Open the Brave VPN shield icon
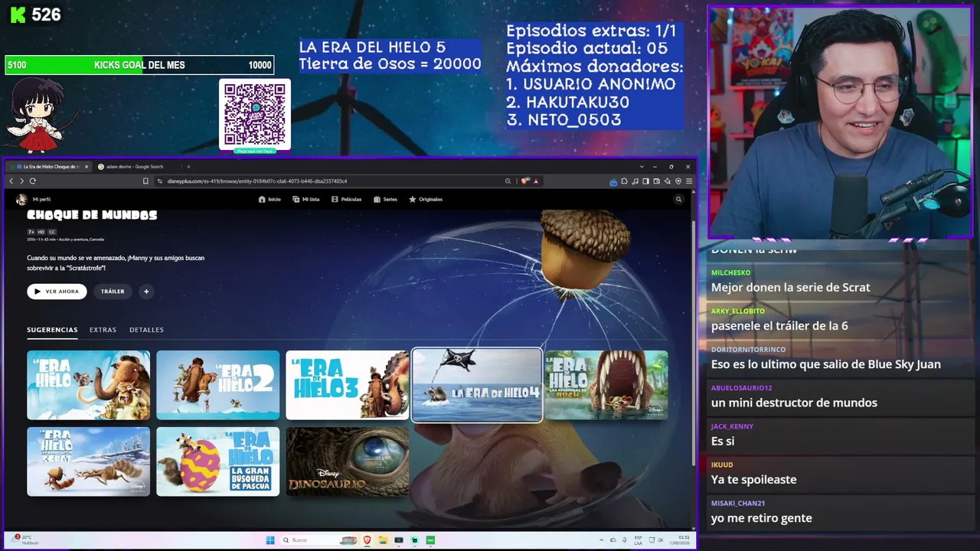The width and height of the screenshot is (980, 551). (x=678, y=181)
